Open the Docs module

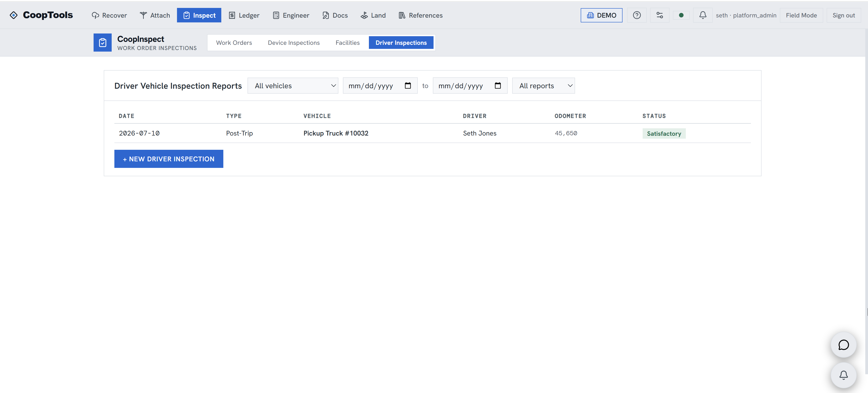(335, 15)
